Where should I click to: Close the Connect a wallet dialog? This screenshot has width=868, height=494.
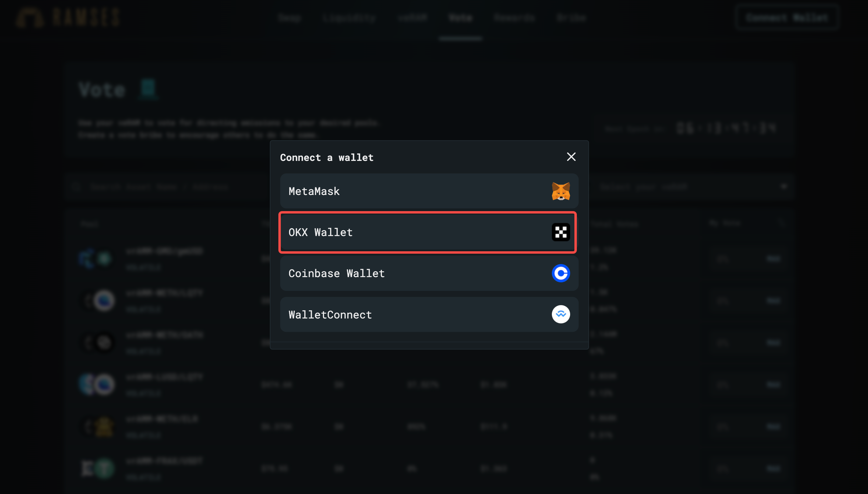tap(571, 157)
